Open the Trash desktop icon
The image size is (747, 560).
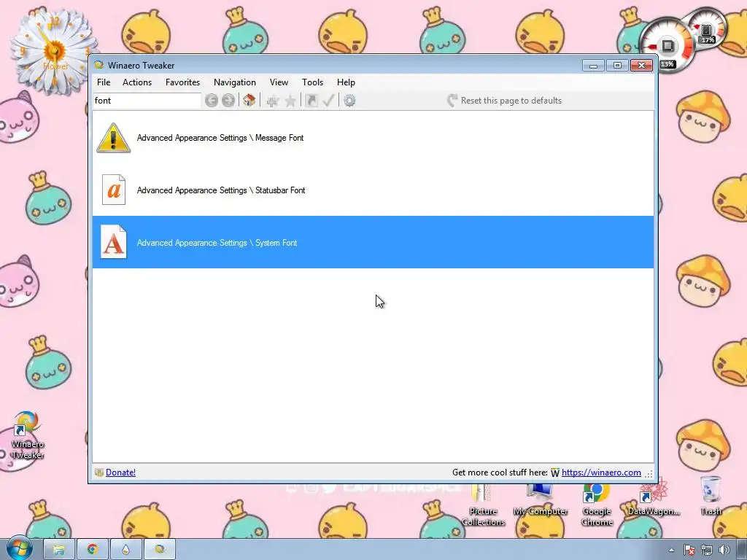(711, 496)
